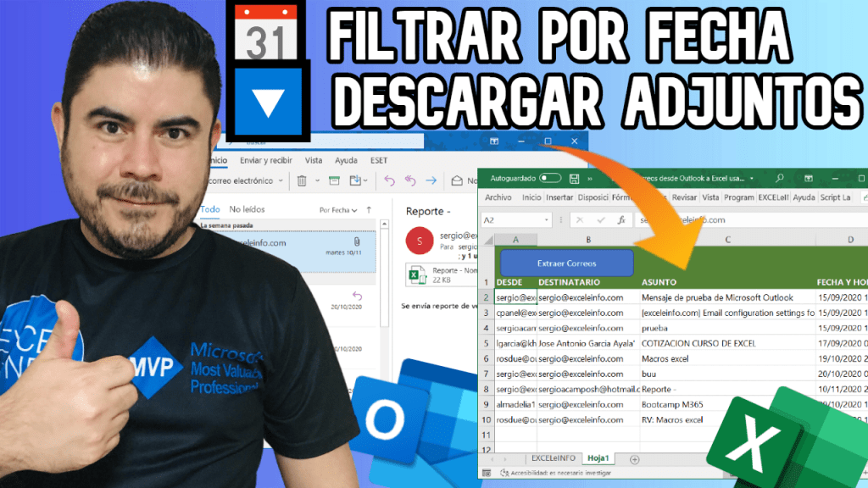Screen dimensions: 868x488
Task: Click the formula bar confirm checkmark icon
Action: pos(601,220)
